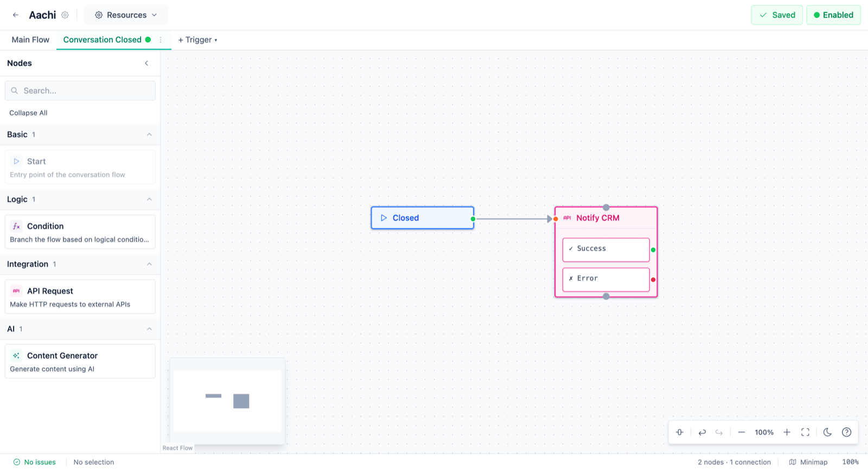
Task: Click the No selection status text
Action: pos(94,462)
